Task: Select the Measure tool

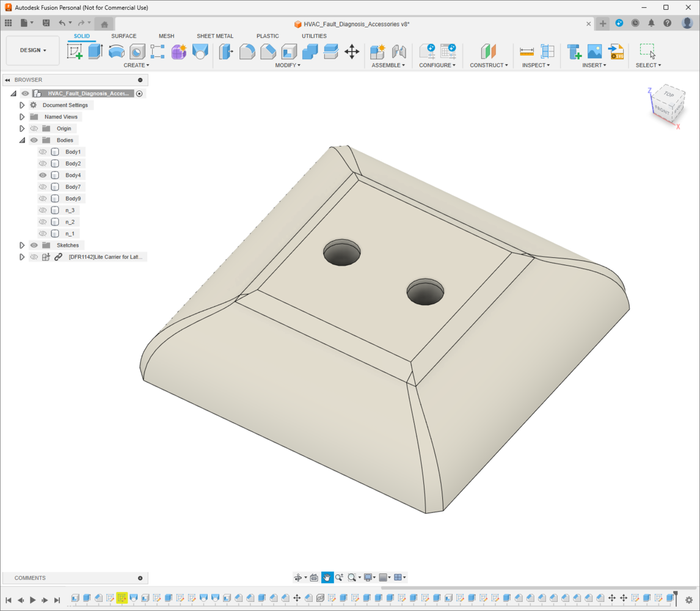Action: (527, 52)
